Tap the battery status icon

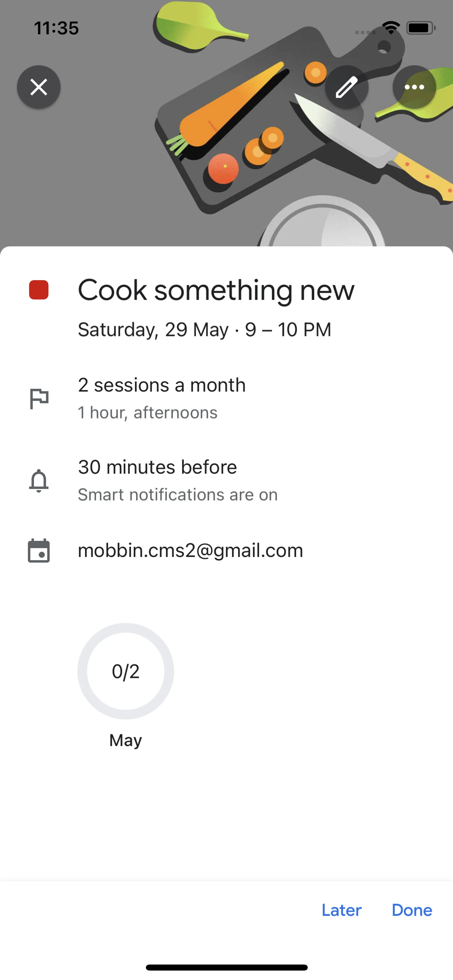[421, 28]
